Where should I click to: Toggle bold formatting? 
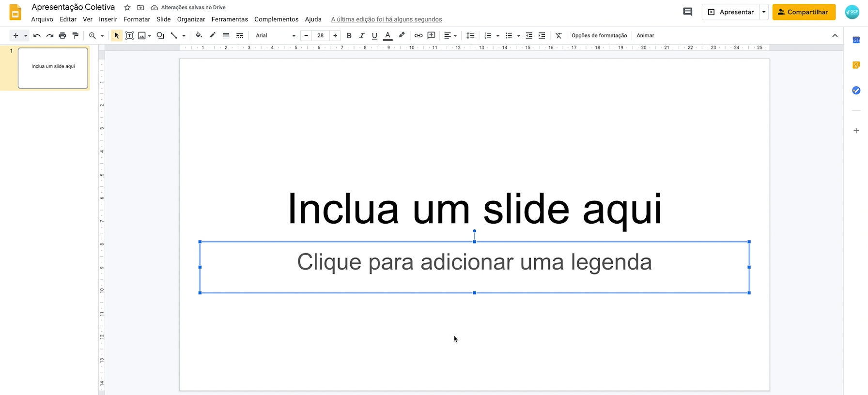pyautogui.click(x=349, y=35)
